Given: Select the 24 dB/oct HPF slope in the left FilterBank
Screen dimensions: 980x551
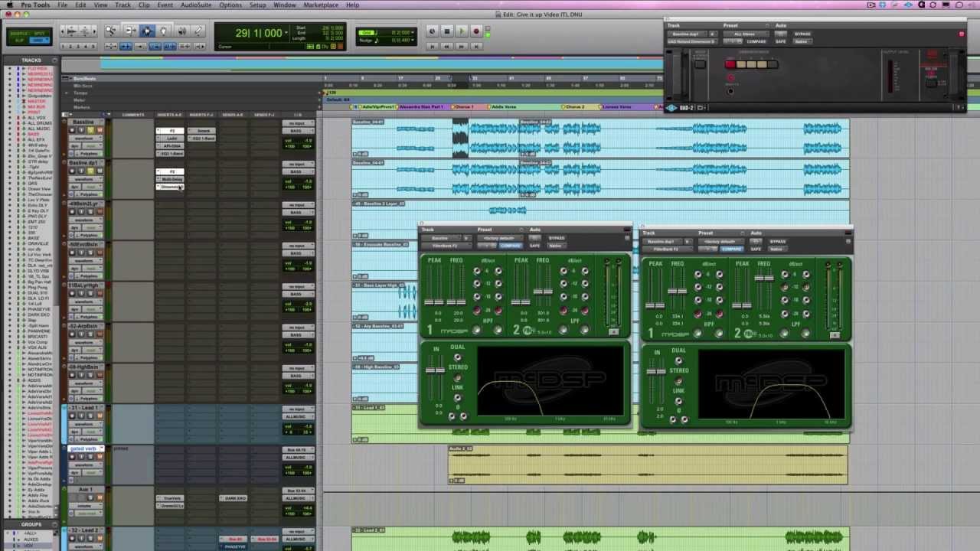Looking at the screenshot, I should tap(477, 311).
